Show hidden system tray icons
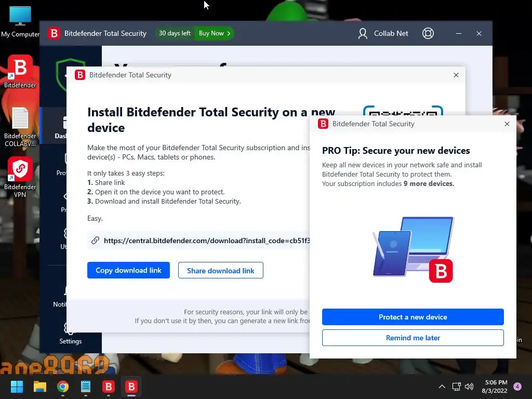This screenshot has height=399, width=532. 442,387
